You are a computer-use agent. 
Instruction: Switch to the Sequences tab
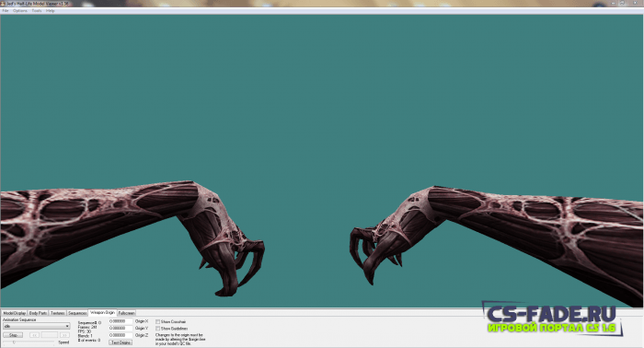tap(77, 313)
